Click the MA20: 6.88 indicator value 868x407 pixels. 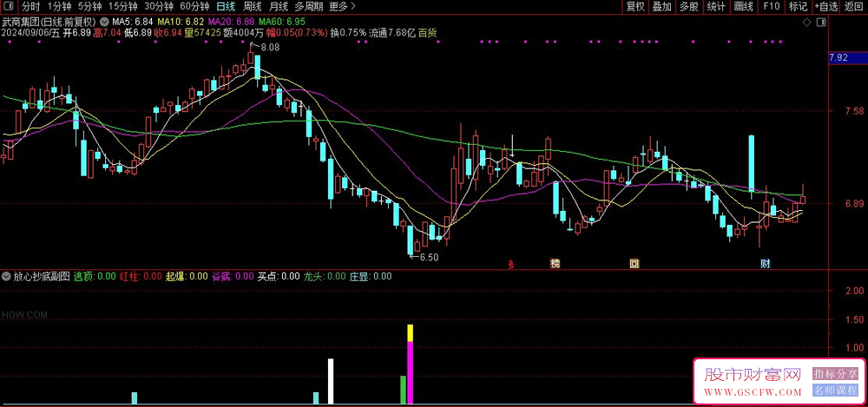[232, 22]
